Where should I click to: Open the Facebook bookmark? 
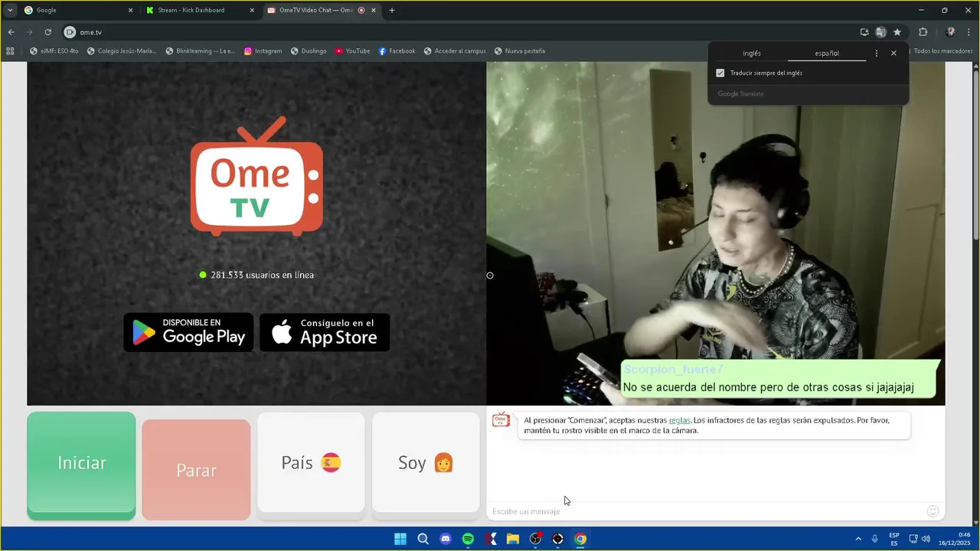pyautogui.click(x=397, y=51)
